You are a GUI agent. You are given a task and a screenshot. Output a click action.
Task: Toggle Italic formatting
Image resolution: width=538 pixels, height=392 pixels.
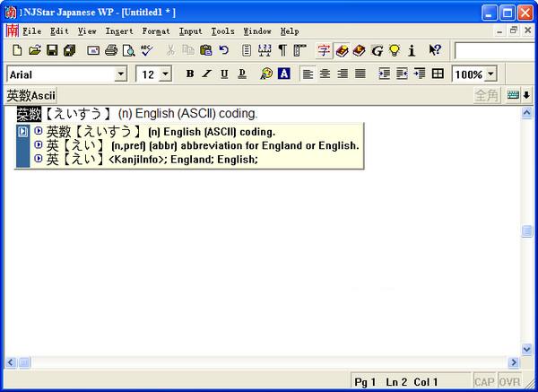point(206,74)
